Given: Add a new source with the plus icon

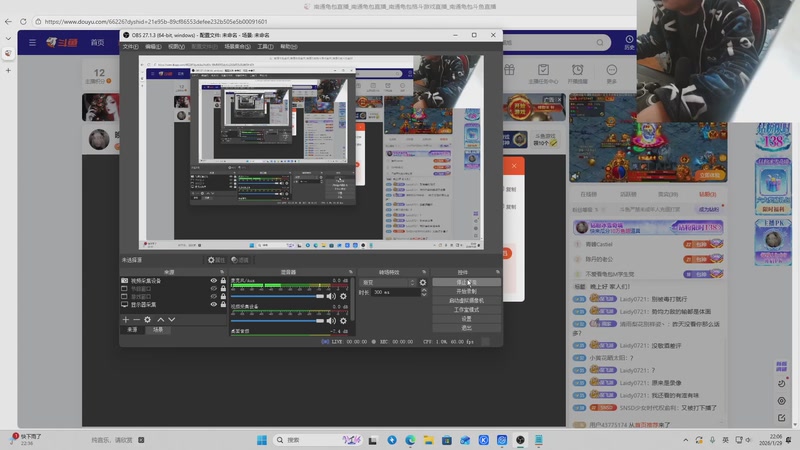Looking at the screenshot, I should click(126, 319).
